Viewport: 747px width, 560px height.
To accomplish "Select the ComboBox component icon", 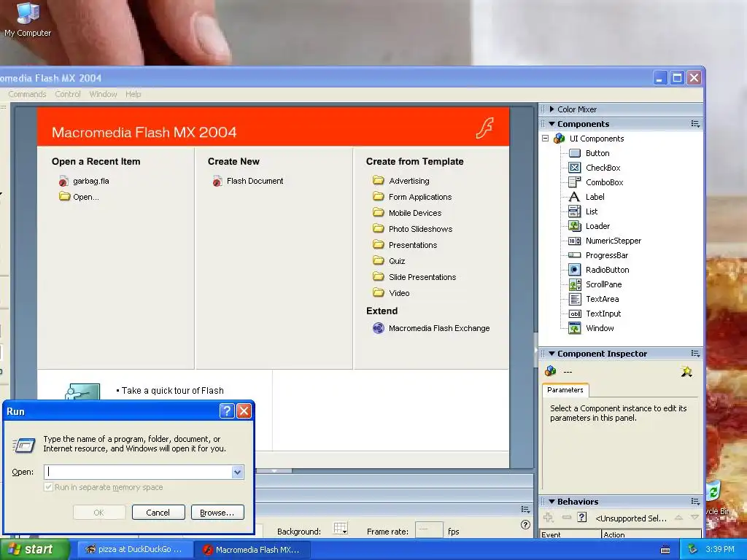I will pos(575,182).
